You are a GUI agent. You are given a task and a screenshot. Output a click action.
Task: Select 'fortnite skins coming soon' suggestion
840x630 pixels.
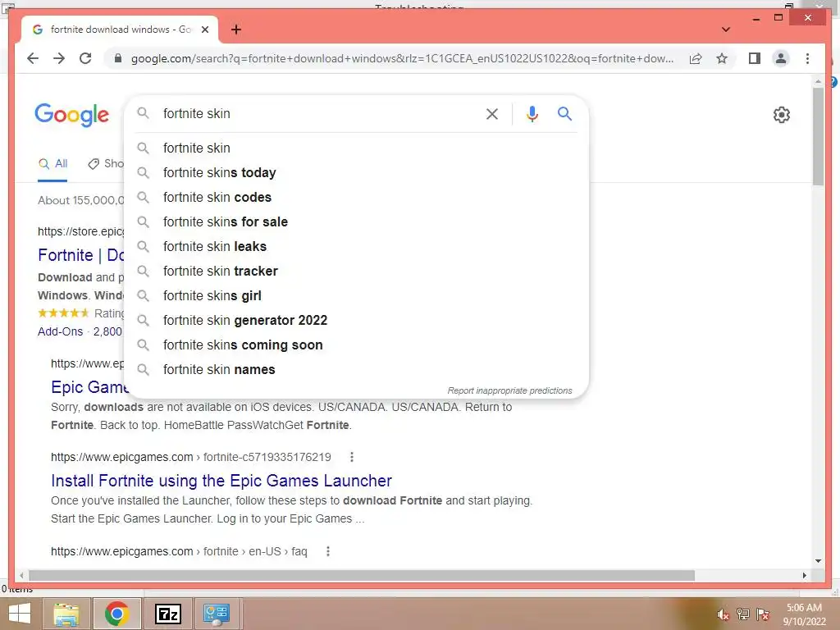pyautogui.click(x=357, y=345)
